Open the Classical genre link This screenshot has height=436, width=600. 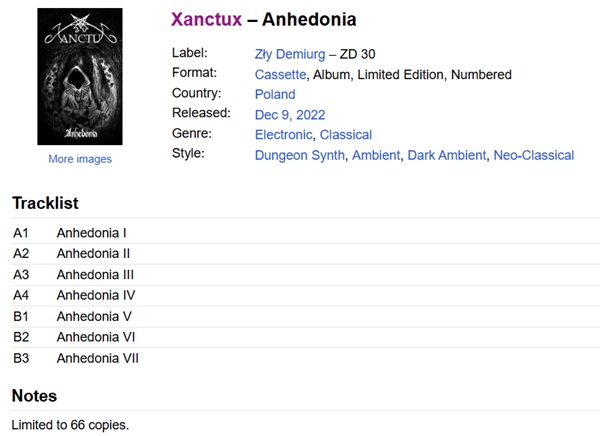pos(346,135)
